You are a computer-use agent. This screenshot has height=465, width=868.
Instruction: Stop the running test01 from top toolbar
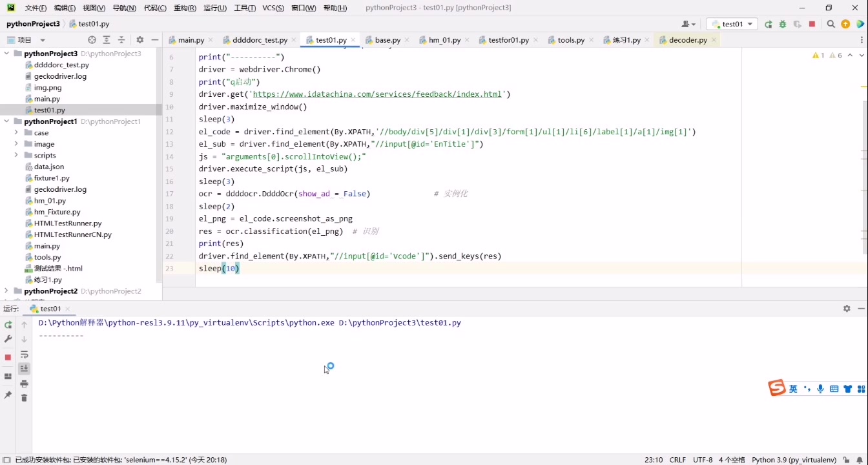[x=812, y=24]
